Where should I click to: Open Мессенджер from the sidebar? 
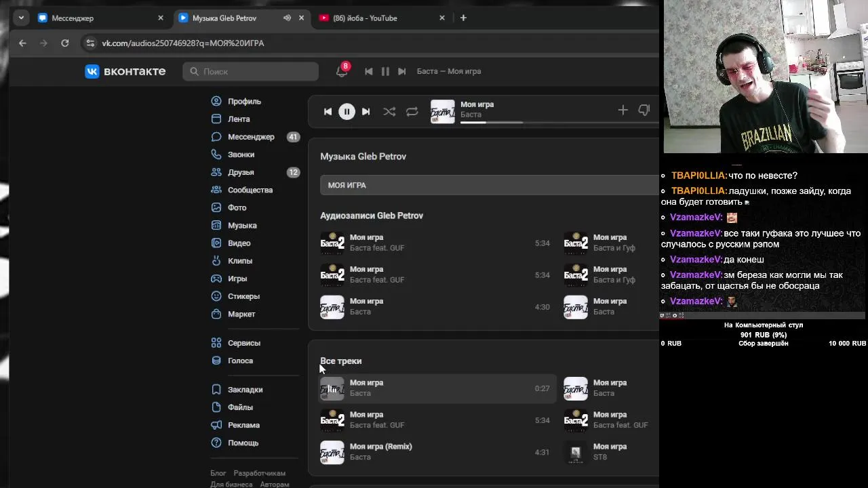point(251,137)
